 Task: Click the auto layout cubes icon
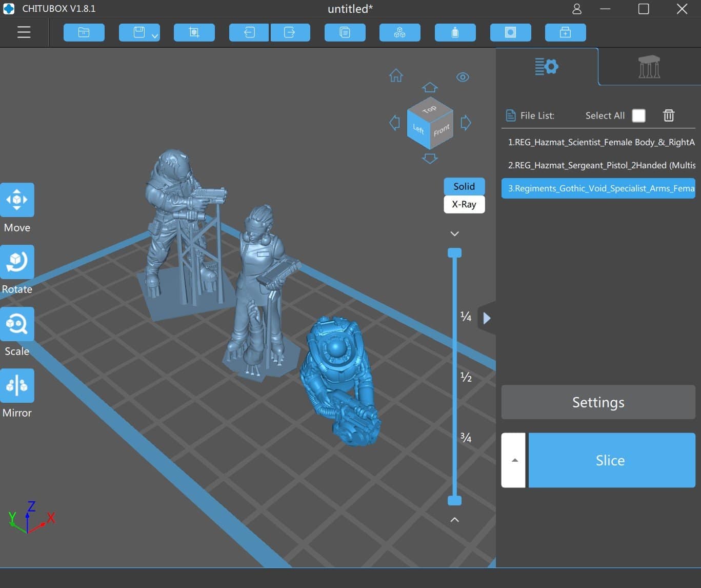point(400,32)
